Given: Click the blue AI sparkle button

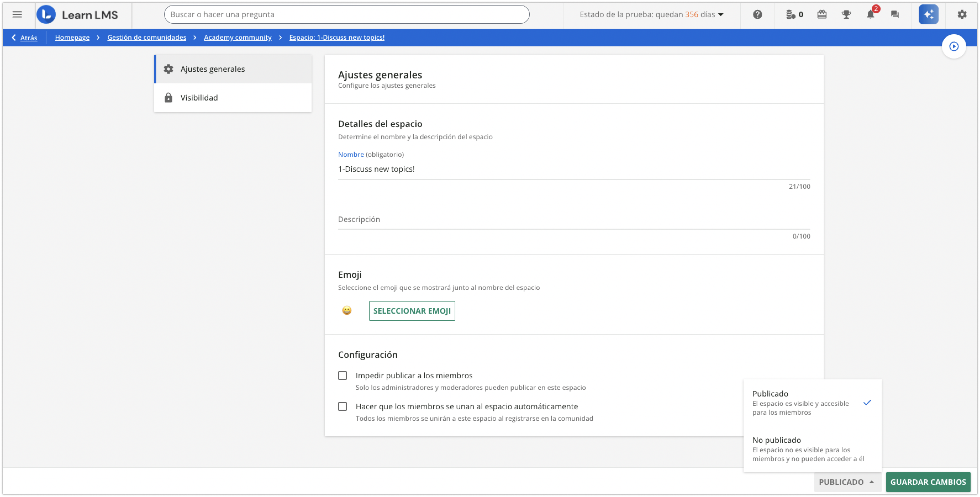Looking at the screenshot, I should pyautogui.click(x=928, y=14).
